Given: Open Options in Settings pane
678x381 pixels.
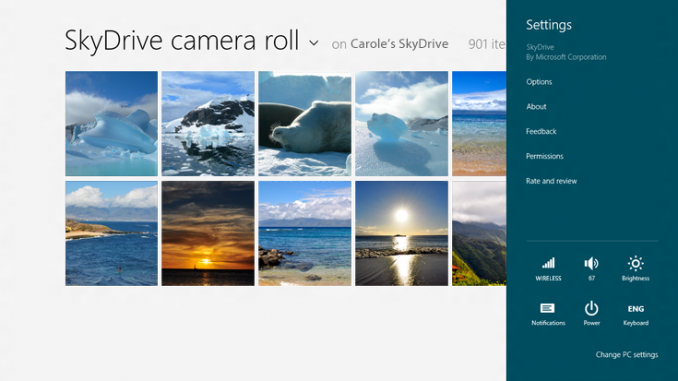Looking at the screenshot, I should (539, 82).
